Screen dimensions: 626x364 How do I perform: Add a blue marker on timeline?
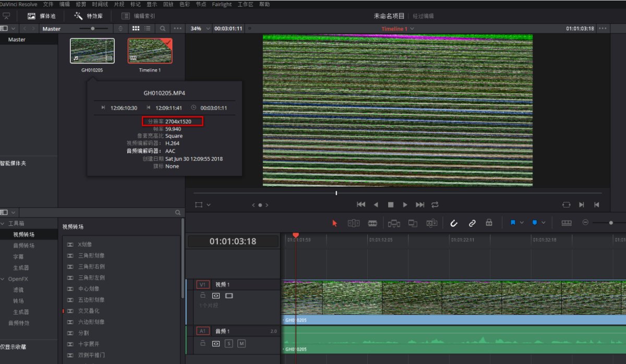pos(535,223)
